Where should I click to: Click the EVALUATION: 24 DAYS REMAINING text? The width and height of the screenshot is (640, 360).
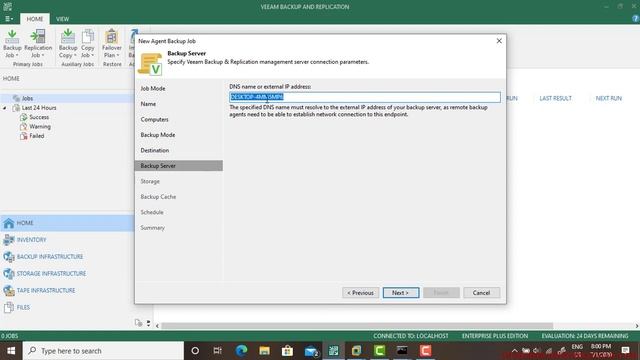[584, 336]
